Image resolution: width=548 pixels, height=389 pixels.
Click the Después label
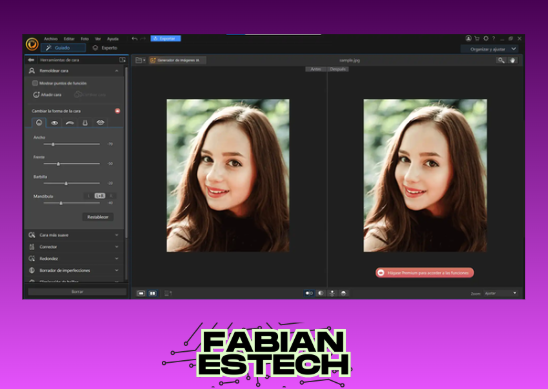point(338,69)
